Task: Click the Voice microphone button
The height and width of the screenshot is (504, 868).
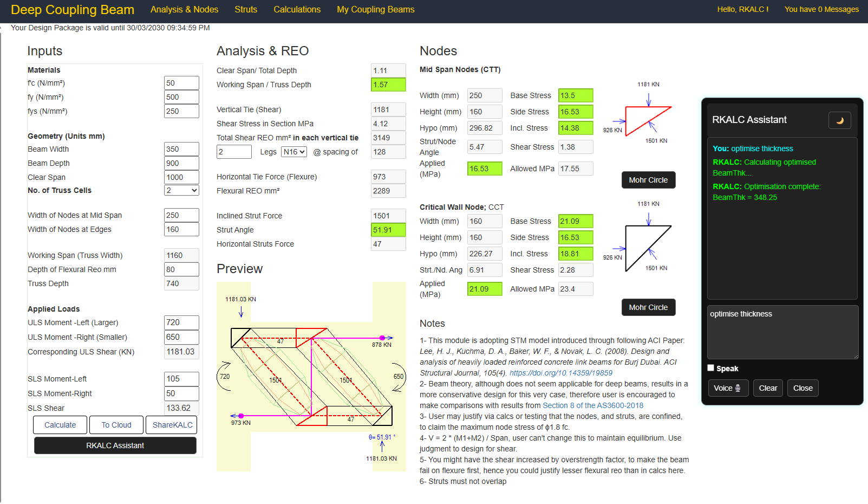Action: (728, 388)
